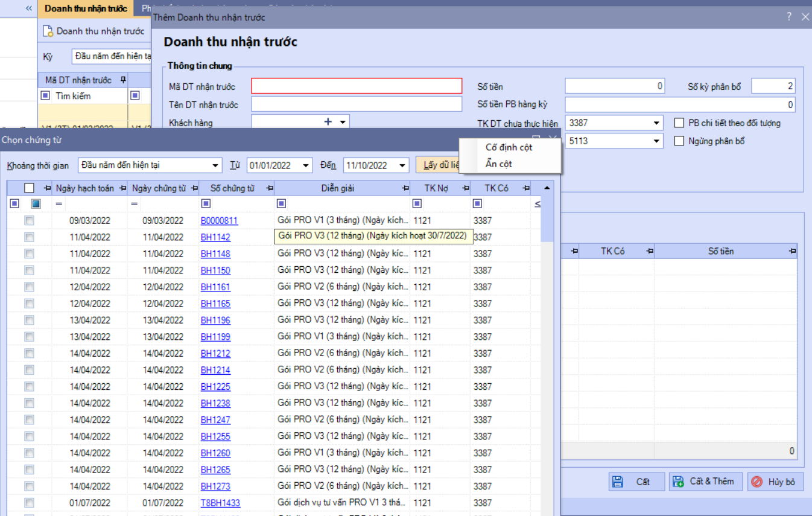Tick checkbox for voucher T8BH1433
812x516 pixels.
coord(29,503)
